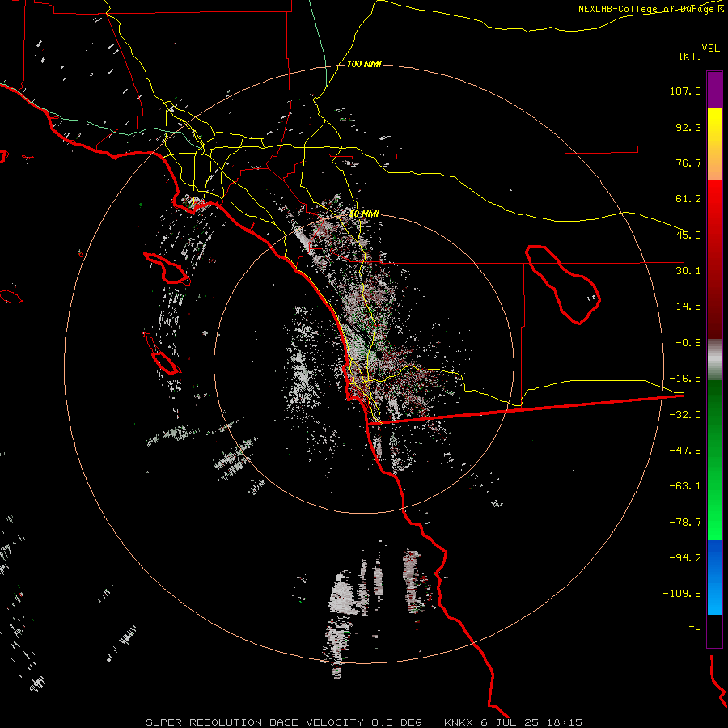Click the purple segment of velocity color bar

(714, 90)
